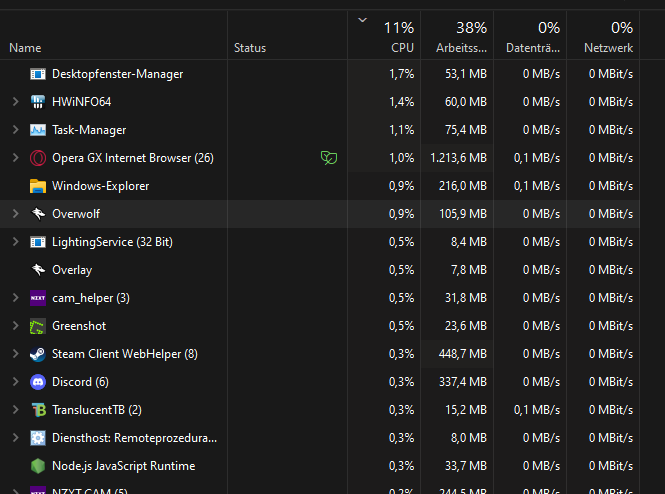The image size is (665, 494).
Task: Expand the cam_helper (3) group
Action: [16, 298]
